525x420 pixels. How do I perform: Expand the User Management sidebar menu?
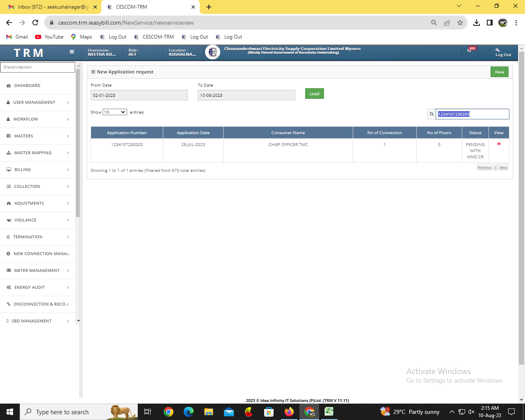(37, 103)
